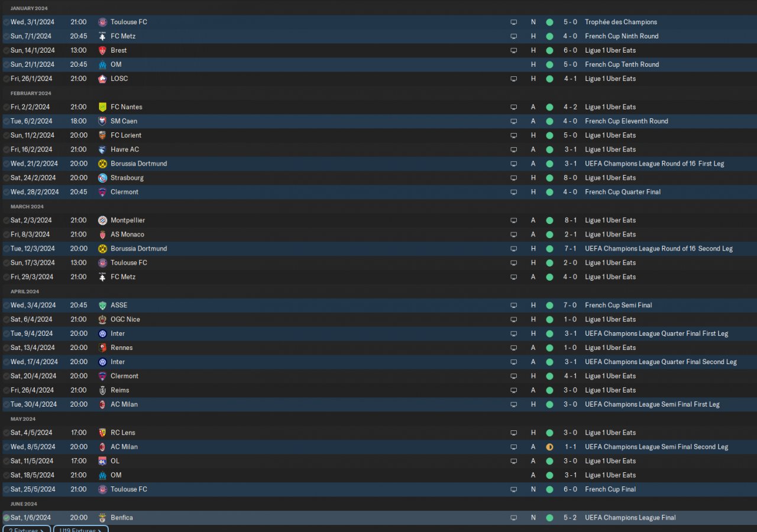Click the 18:00 kickoff time on the SM Caen row
757x532 pixels.
pyautogui.click(x=78, y=121)
